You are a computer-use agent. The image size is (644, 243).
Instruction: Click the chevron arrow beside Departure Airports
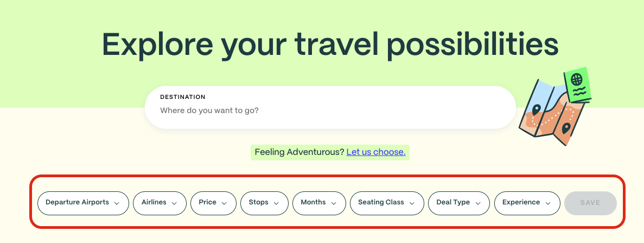pyautogui.click(x=117, y=203)
